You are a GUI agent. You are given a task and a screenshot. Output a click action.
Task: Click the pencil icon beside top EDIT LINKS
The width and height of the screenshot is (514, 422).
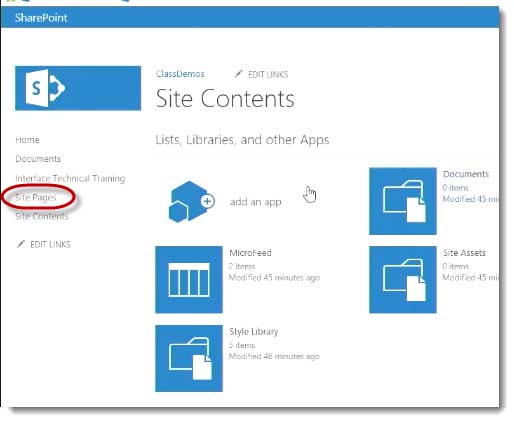(238, 74)
